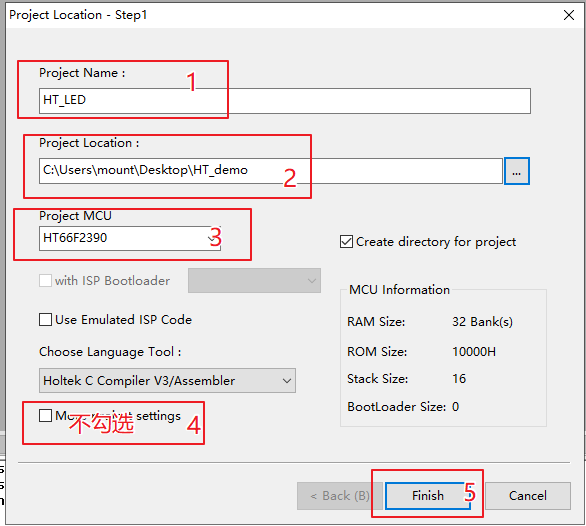Click Finish to create the project
The height and width of the screenshot is (526, 586).
pyautogui.click(x=428, y=496)
